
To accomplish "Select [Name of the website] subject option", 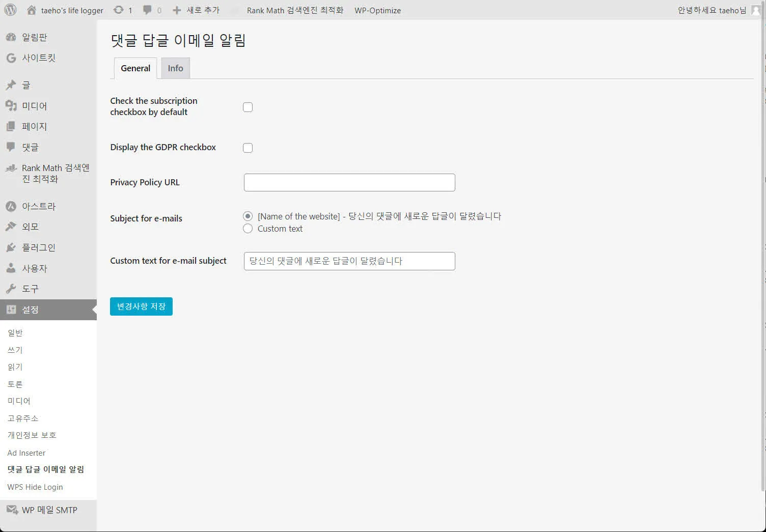I will 248,216.
